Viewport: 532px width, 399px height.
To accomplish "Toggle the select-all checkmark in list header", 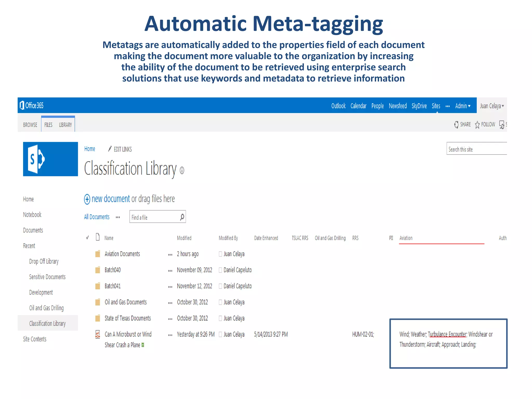I will (88, 237).
